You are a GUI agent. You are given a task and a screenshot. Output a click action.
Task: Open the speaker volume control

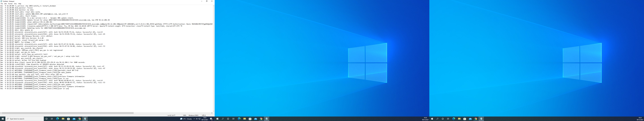click(x=197, y=119)
